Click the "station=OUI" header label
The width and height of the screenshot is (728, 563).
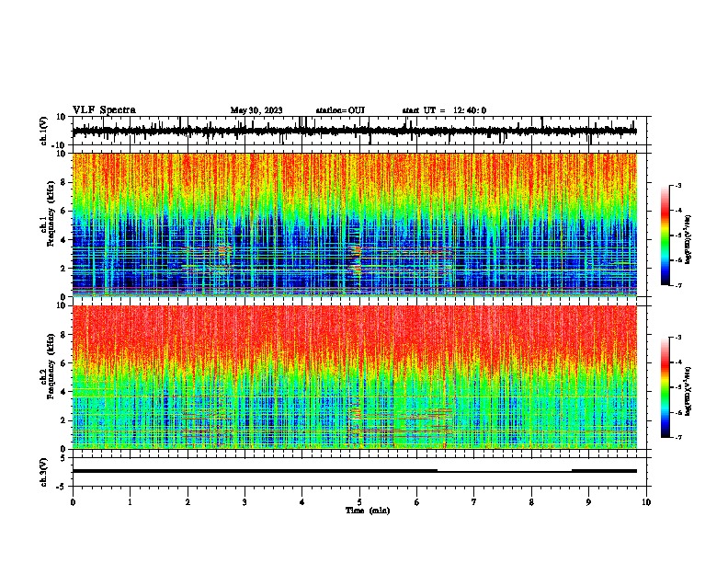coord(340,110)
